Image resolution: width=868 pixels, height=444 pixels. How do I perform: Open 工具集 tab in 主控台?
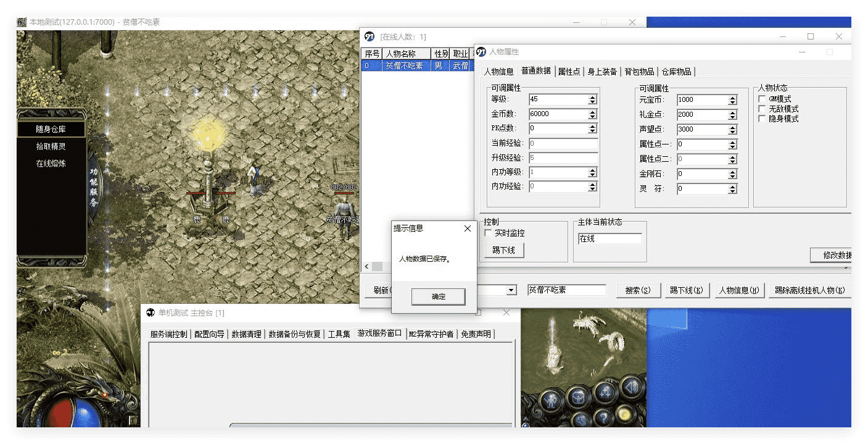tap(339, 334)
